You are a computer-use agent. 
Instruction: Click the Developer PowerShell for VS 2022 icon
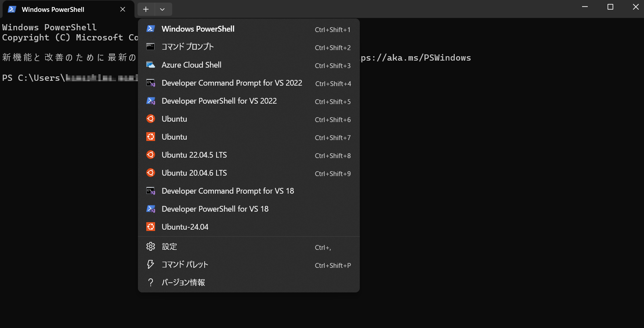coord(151,101)
